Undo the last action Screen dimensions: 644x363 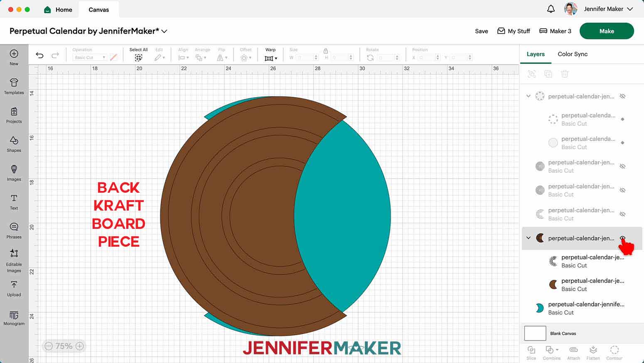coord(39,55)
